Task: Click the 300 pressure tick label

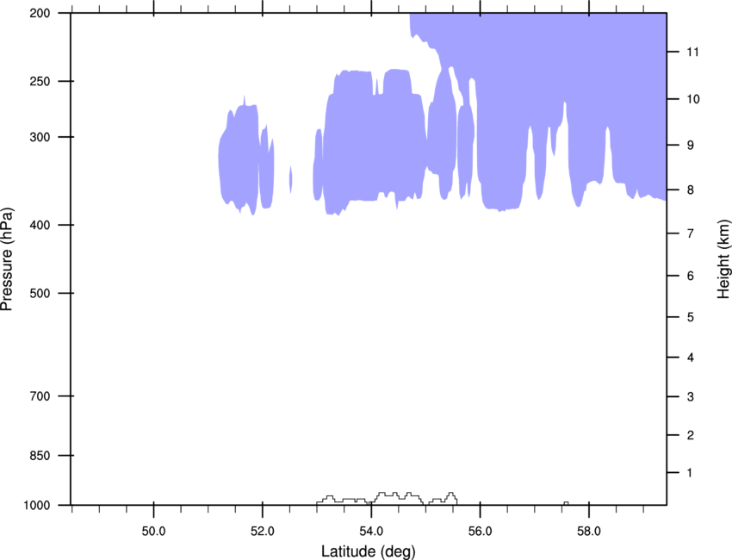Action: 40,137
